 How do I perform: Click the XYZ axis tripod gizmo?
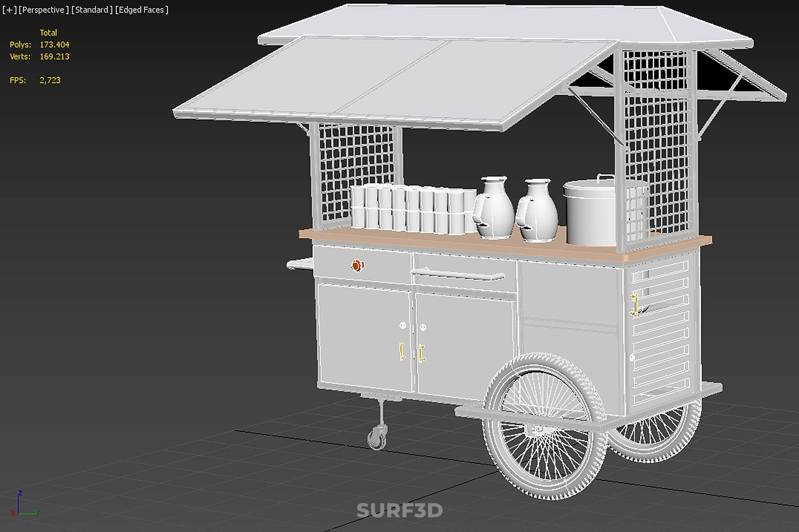tap(24, 504)
